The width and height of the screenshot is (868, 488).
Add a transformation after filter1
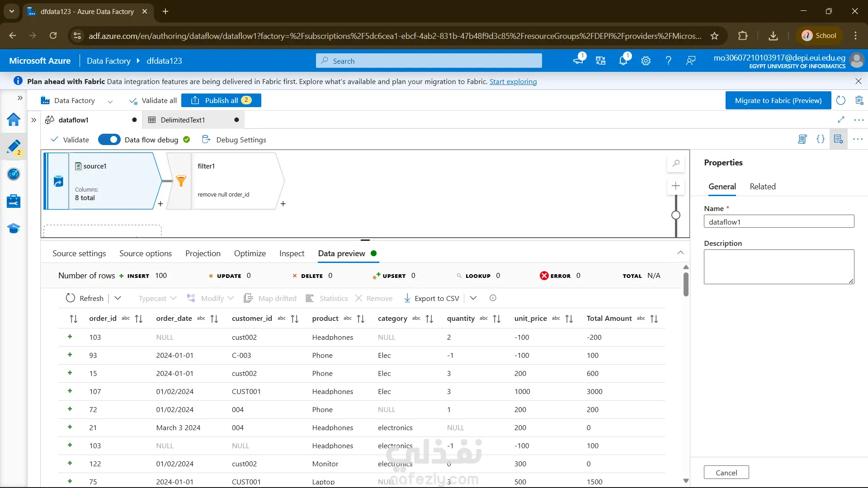click(x=283, y=204)
